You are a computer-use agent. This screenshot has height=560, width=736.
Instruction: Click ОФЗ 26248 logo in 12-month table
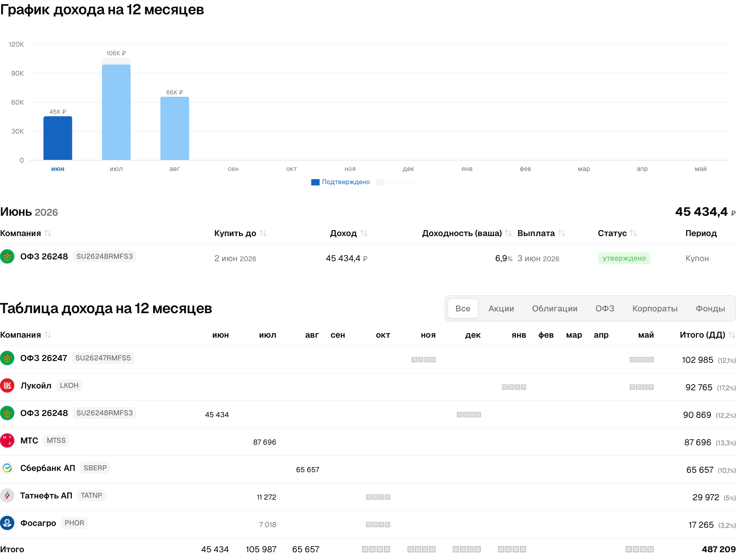click(x=7, y=413)
